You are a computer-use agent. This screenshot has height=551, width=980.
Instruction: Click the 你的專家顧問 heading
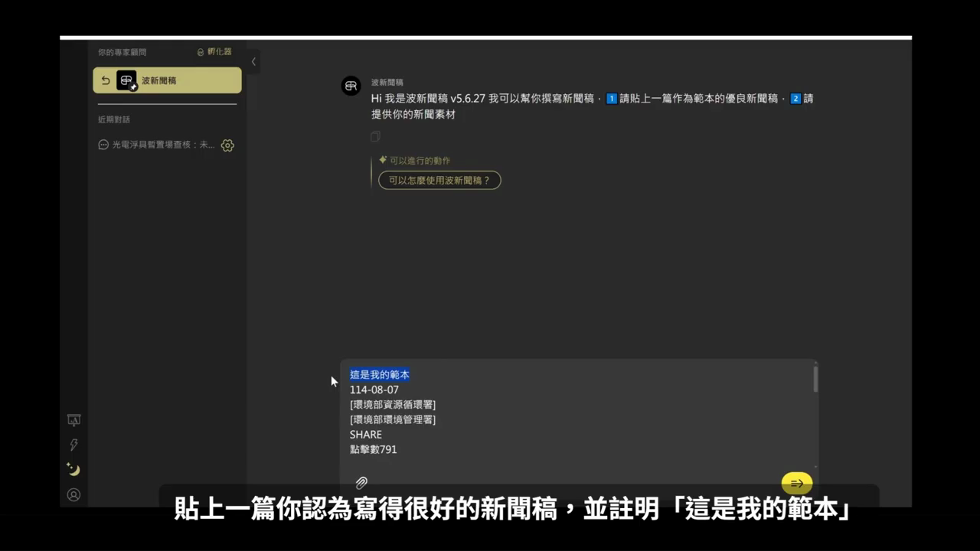[x=122, y=52]
